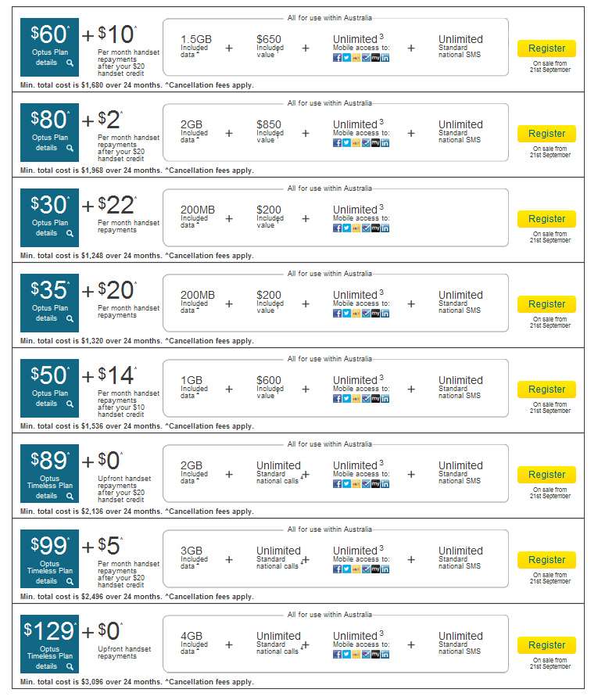Register for the $60 Optus plan
This screenshot has height=700, width=598.
pyautogui.click(x=546, y=48)
